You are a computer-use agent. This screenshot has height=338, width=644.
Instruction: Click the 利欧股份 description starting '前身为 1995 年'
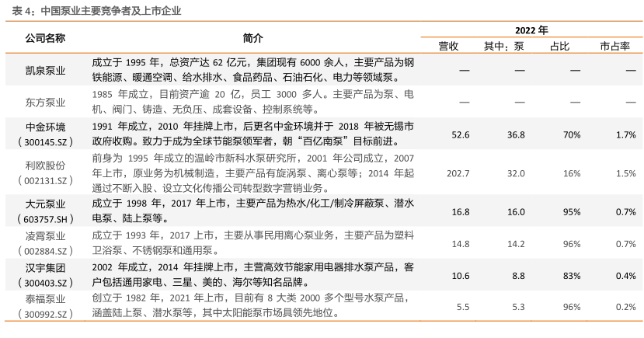click(252, 173)
